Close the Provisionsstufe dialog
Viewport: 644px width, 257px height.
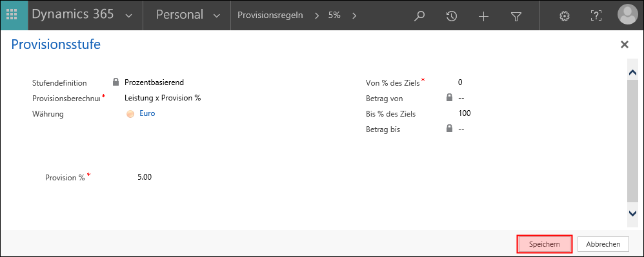[x=624, y=44]
